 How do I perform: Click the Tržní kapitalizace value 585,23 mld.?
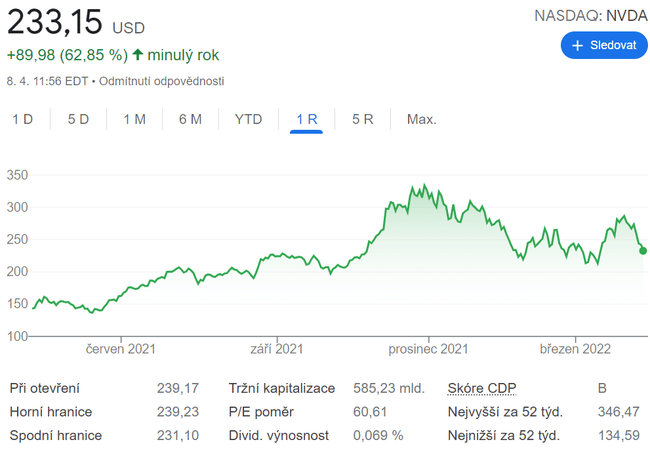(389, 388)
